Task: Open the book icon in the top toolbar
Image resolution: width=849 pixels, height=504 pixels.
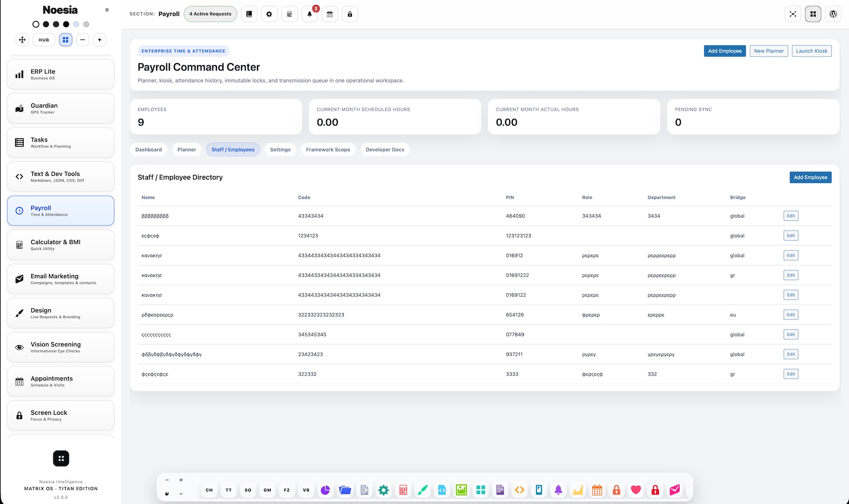Action: 249,14
